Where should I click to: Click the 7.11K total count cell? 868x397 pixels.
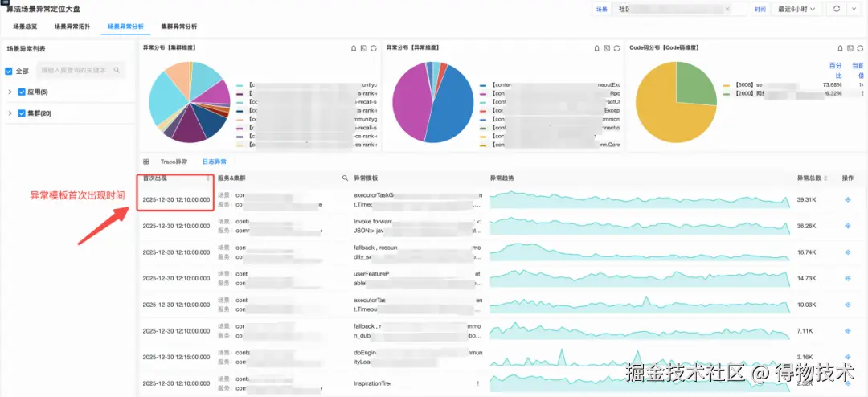click(805, 330)
